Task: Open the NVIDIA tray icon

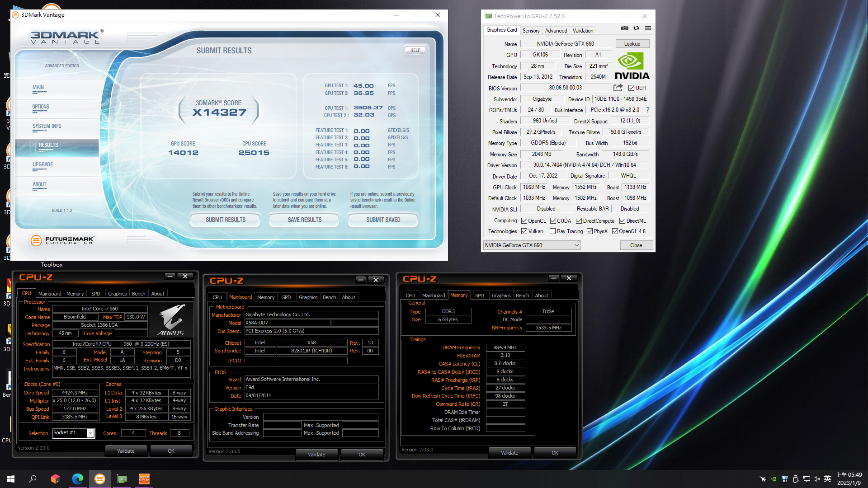Action: pos(774,479)
